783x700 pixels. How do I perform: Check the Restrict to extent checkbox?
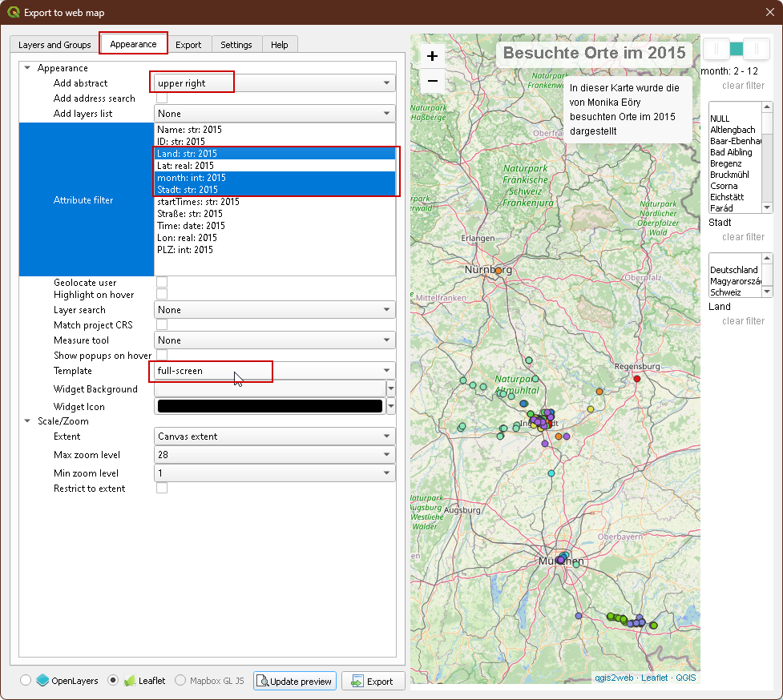click(162, 489)
